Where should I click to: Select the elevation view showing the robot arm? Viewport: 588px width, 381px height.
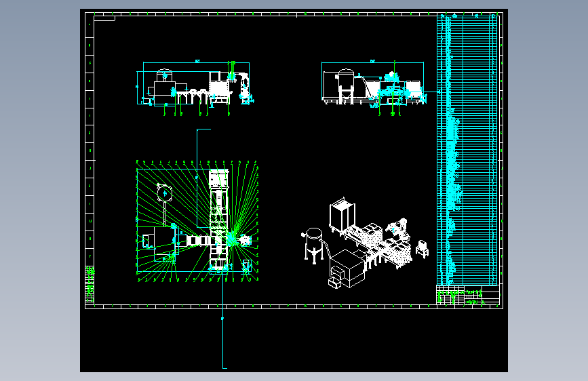(195, 89)
